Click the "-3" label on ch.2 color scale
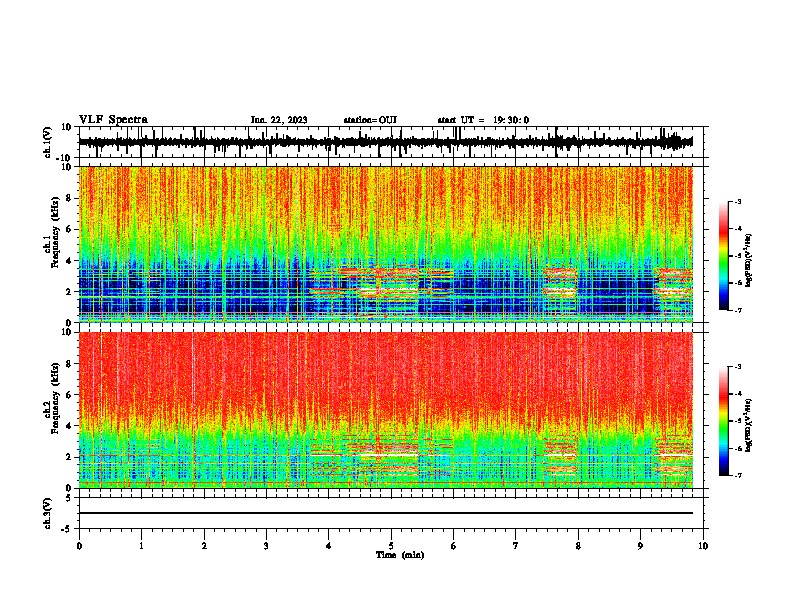This screenshot has width=792, height=612. point(738,367)
